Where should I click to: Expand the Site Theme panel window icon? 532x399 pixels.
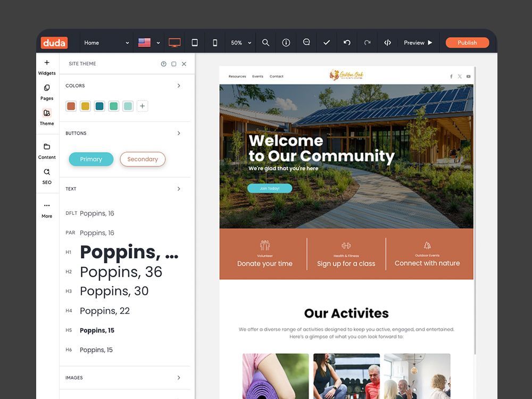[x=174, y=64]
